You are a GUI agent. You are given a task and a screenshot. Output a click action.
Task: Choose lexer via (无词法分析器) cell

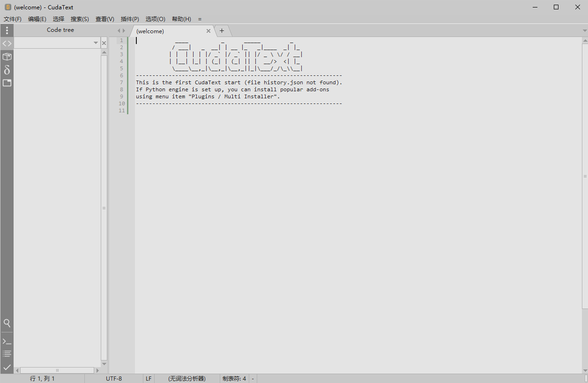click(187, 378)
